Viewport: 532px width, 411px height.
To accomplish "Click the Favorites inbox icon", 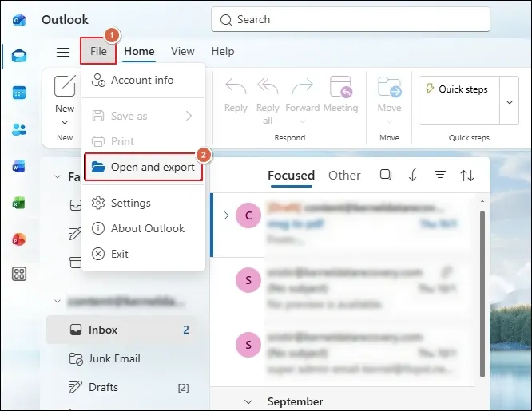I will pyautogui.click(x=76, y=205).
